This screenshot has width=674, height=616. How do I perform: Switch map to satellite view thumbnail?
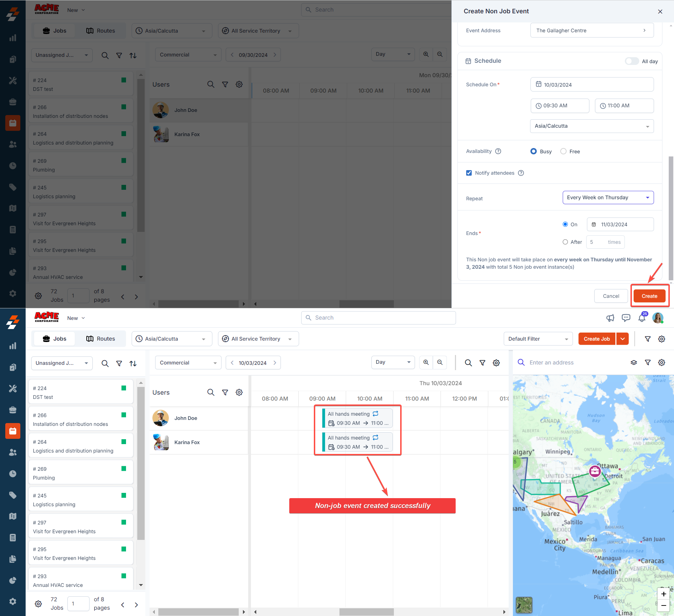[x=524, y=605]
